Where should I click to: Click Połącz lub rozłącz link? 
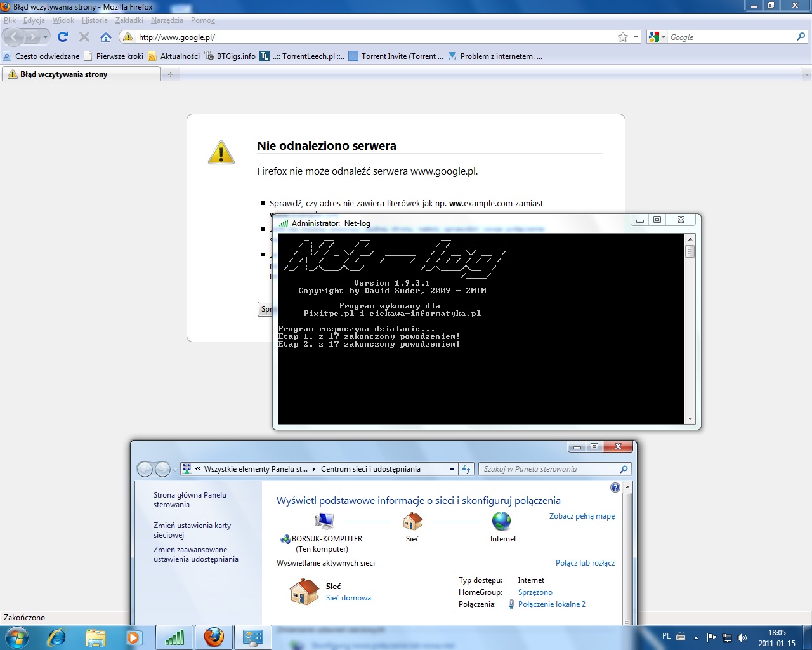tap(585, 563)
